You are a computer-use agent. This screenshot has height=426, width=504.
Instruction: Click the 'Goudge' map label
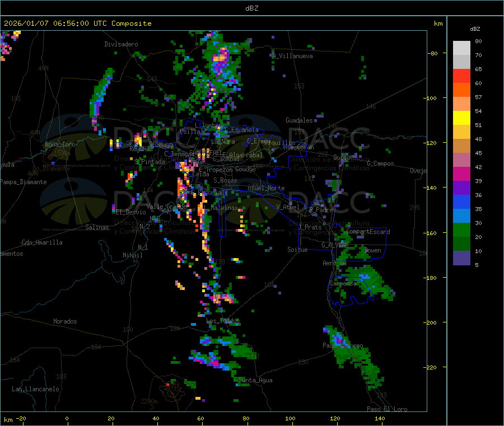click(245, 169)
